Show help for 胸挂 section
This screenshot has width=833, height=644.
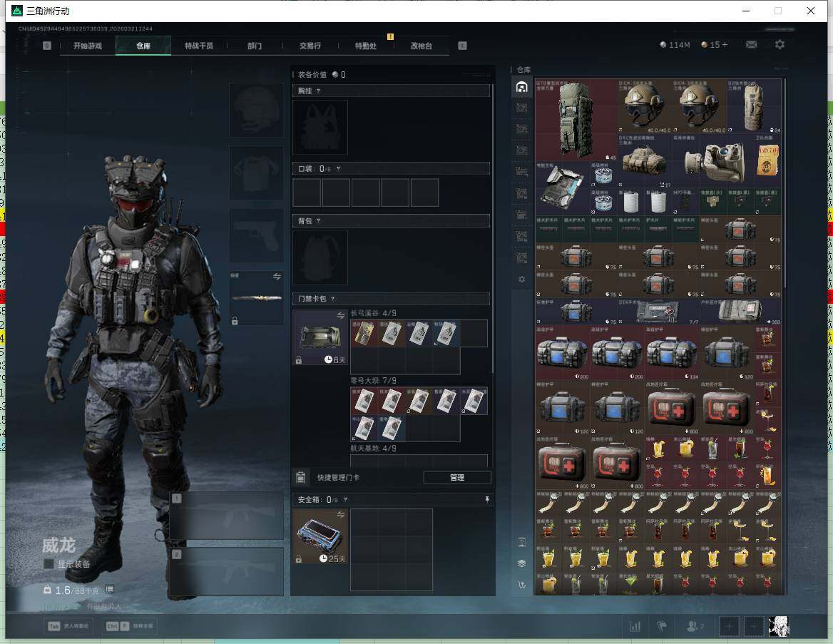(x=318, y=91)
